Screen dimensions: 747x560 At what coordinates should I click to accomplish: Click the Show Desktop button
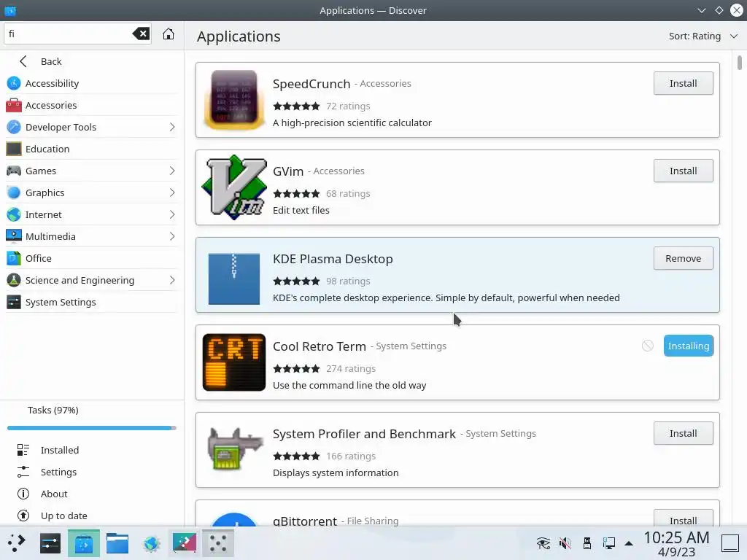(x=730, y=543)
